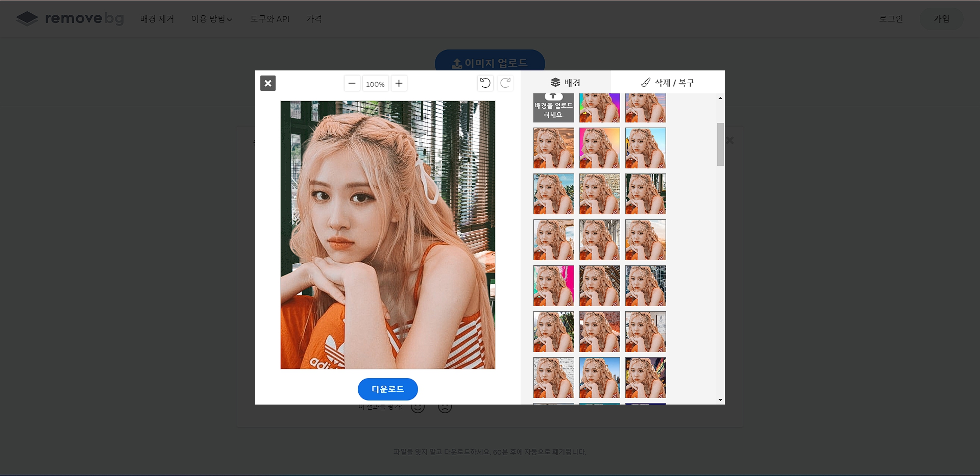
Task: Close the result card behind the dialog
Action: (x=730, y=140)
